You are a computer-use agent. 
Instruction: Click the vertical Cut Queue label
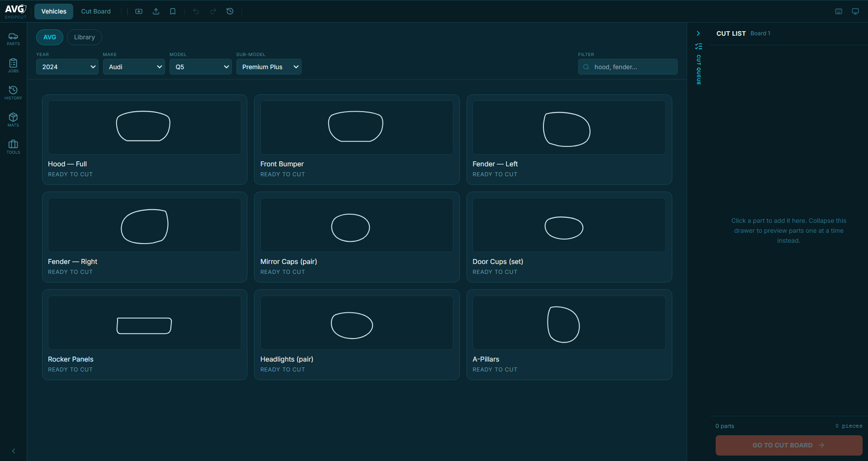(x=698, y=70)
